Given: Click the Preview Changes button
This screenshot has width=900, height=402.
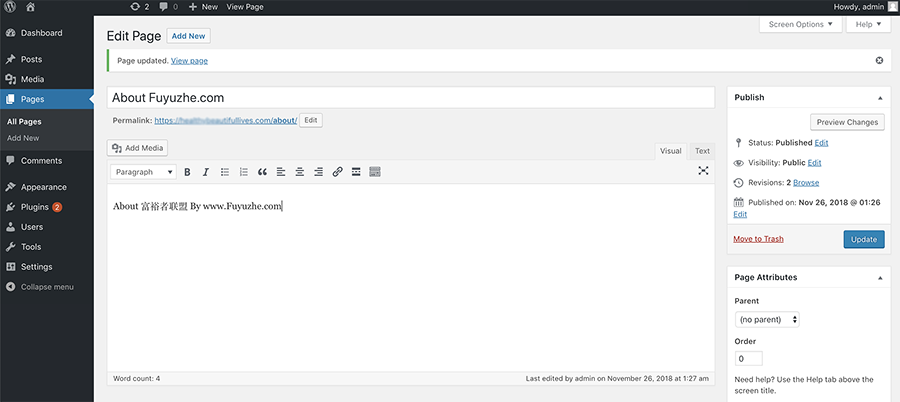Looking at the screenshot, I should tap(847, 122).
